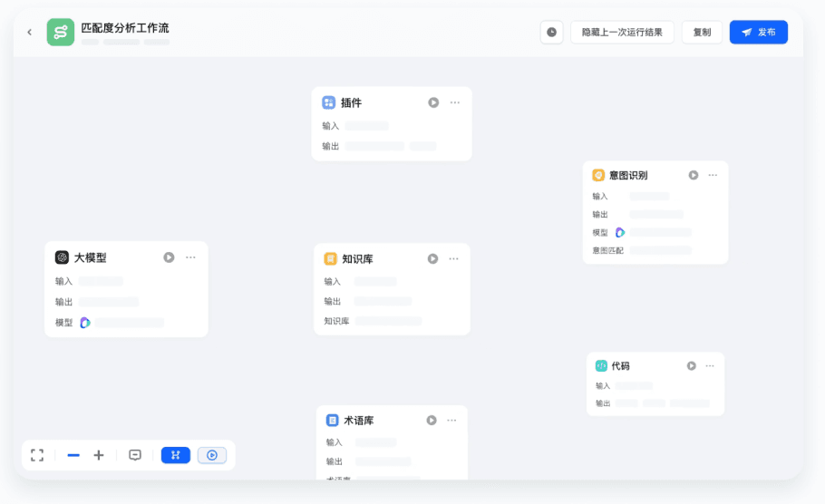Click the model icon in 大模型 node
This screenshot has width=825, height=504.
(x=84, y=323)
